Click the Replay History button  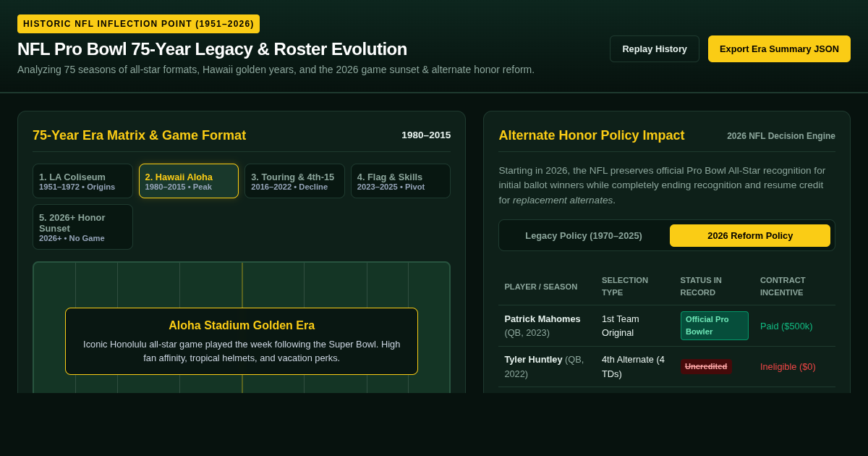tap(655, 48)
